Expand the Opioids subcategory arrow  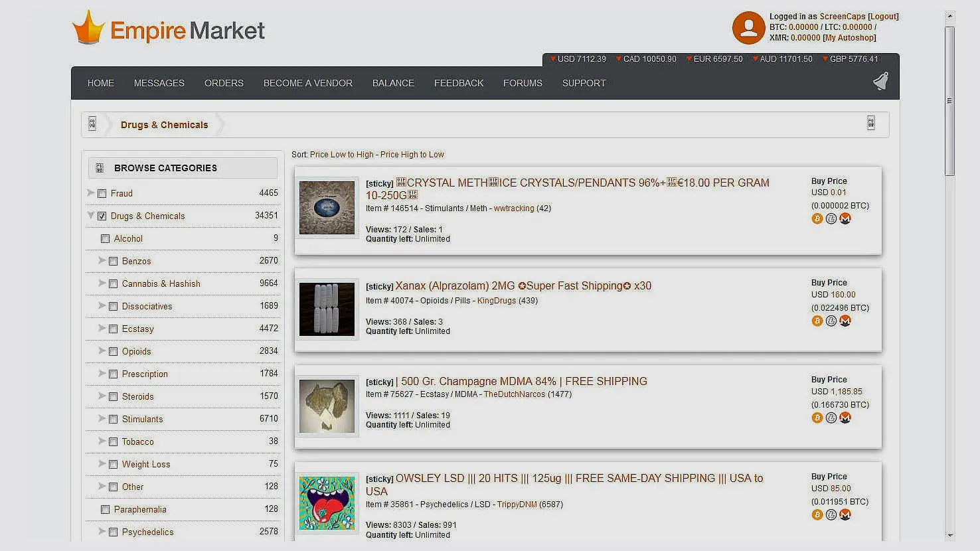pyautogui.click(x=102, y=351)
